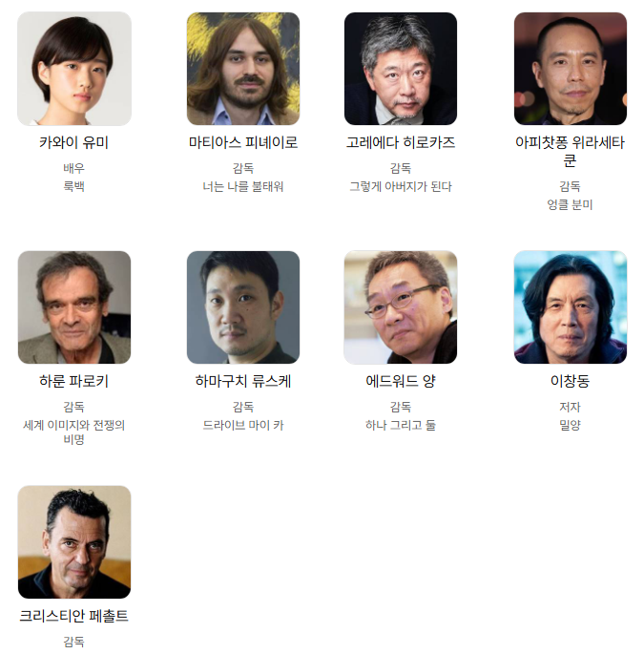Open 이창동's profile thumbnail
The height and width of the screenshot is (654, 644).
[571, 307]
